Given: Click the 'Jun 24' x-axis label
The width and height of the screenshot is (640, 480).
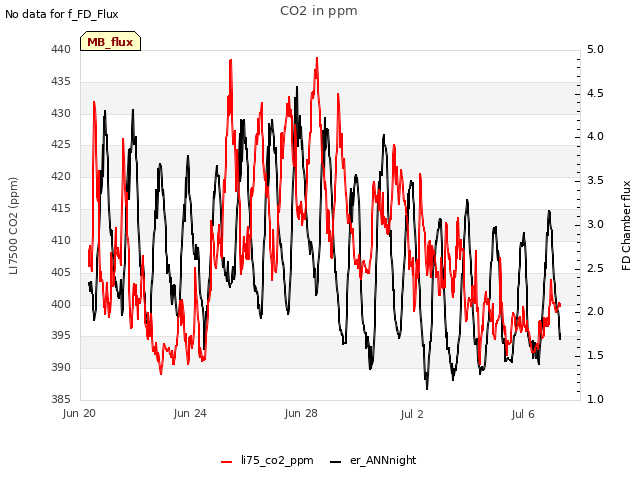Looking at the screenshot, I should (190, 413).
